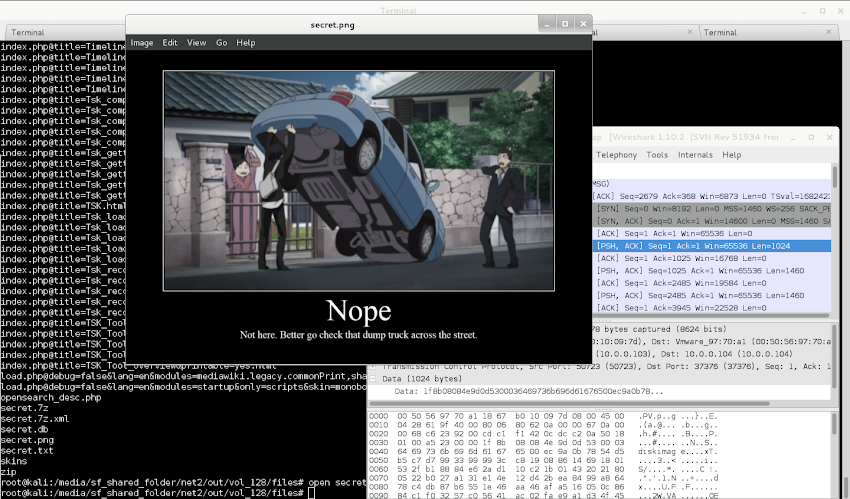The height and width of the screenshot is (499, 850).
Task: Close the main Terminal window
Action: [x=840, y=11]
